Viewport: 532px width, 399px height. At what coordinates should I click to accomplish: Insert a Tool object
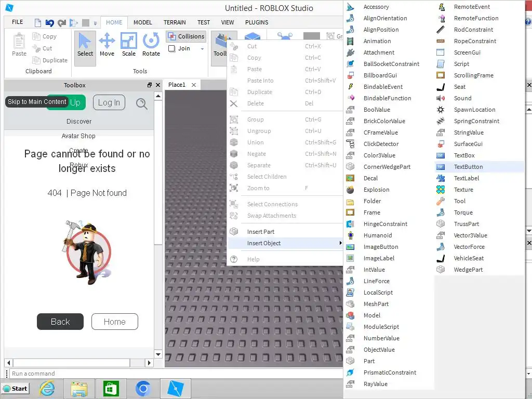coord(480,201)
